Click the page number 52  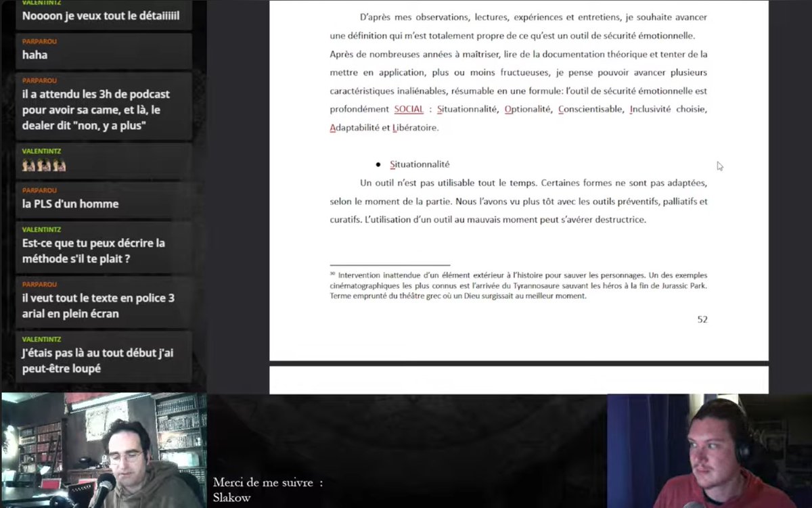click(702, 319)
